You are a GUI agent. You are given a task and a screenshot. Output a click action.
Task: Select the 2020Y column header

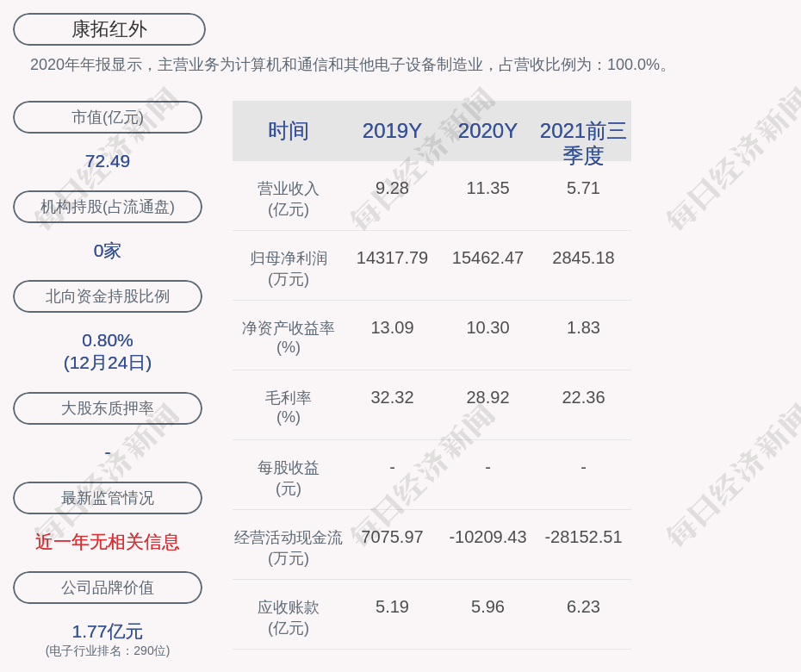[487, 131]
